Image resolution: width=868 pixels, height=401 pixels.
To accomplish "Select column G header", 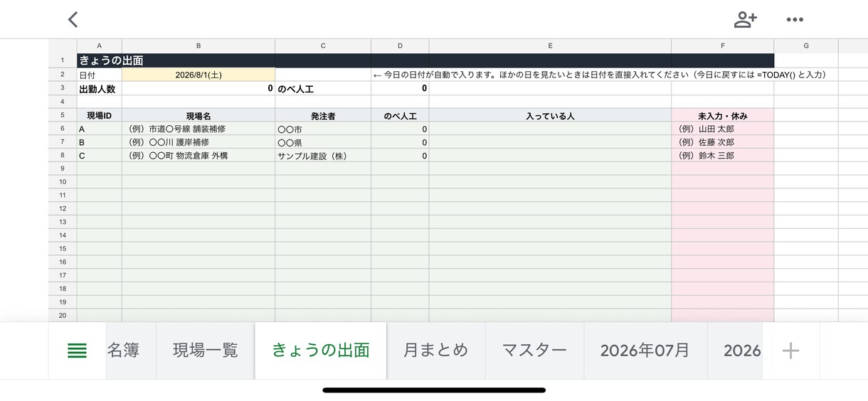I will point(806,46).
